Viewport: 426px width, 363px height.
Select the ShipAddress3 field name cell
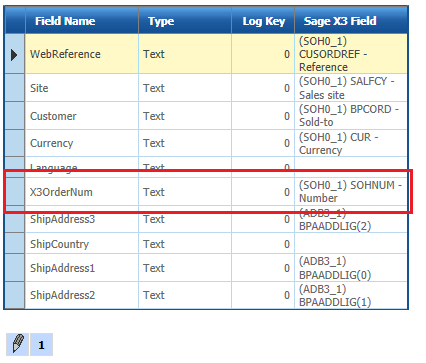point(82,219)
